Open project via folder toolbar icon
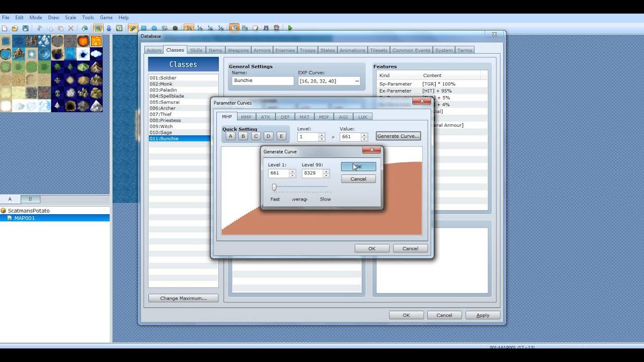The width and height of the screenshot is (644, 362). (15, 28)
